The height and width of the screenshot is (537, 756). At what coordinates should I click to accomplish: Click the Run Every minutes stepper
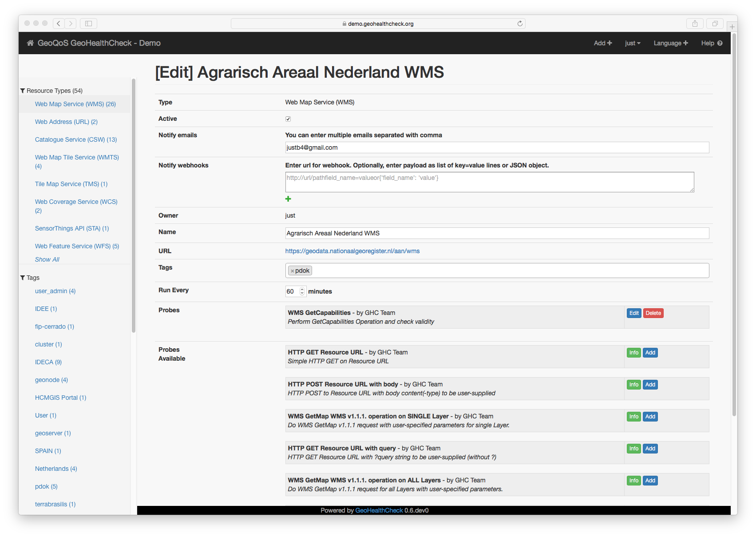[302, 291]
